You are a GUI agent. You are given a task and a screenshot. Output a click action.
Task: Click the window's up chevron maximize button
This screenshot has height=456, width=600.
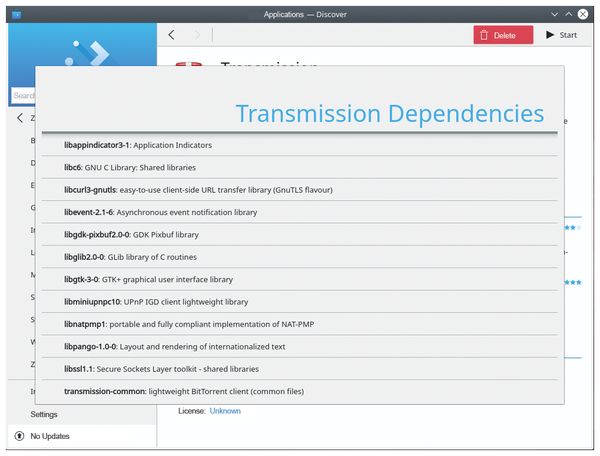pos(569,14)
